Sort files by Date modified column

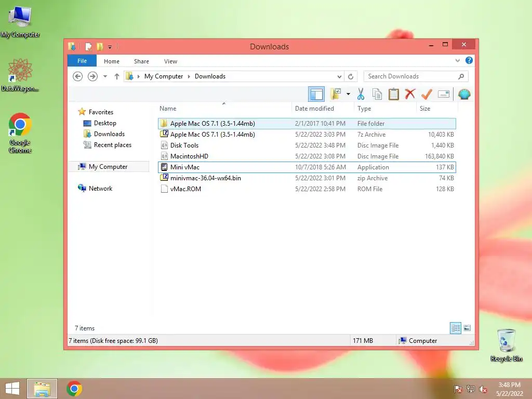tap(314, 109)
